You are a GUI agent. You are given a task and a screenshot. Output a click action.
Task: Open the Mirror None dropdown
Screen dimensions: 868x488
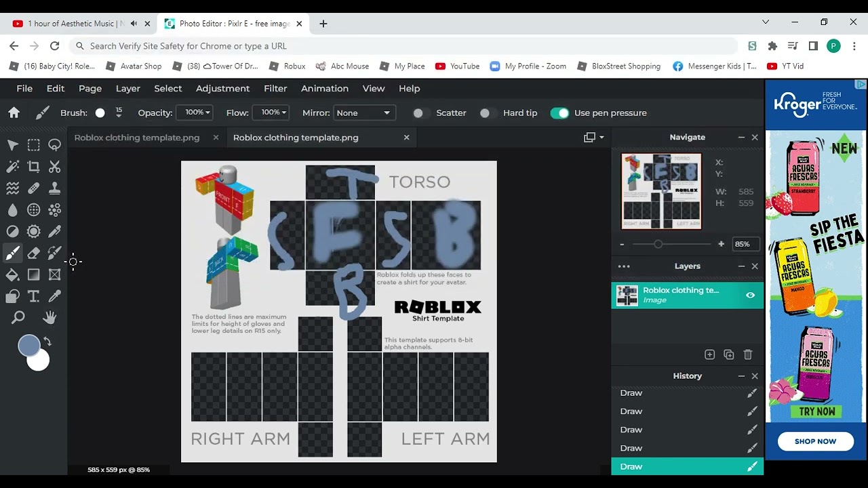click(363, 113)
